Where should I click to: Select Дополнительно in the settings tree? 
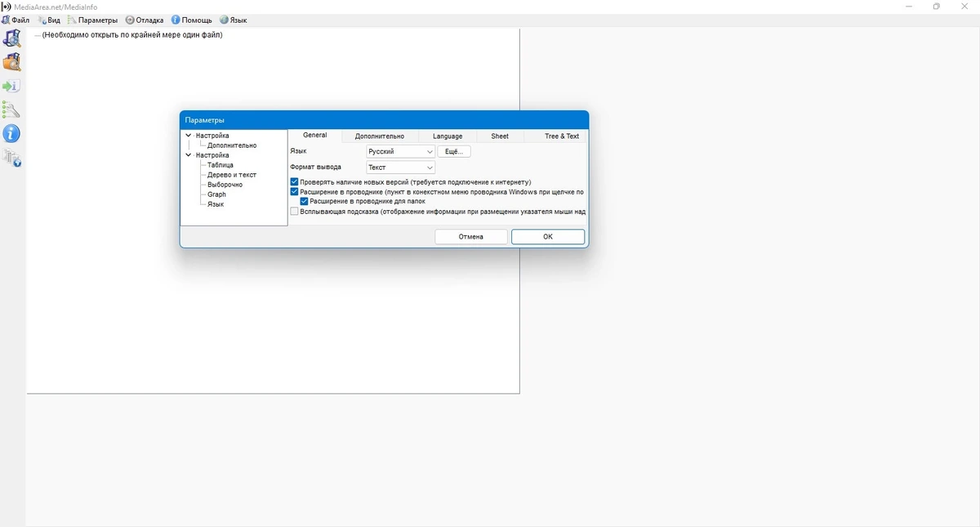[232, 145]
